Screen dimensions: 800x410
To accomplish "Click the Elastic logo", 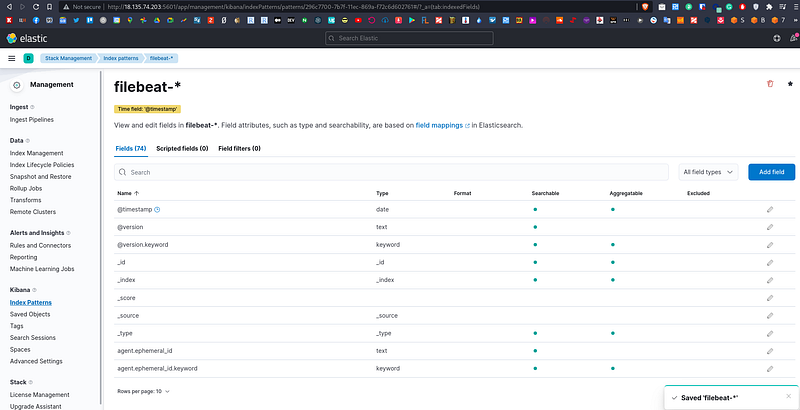I will [27, 38].
